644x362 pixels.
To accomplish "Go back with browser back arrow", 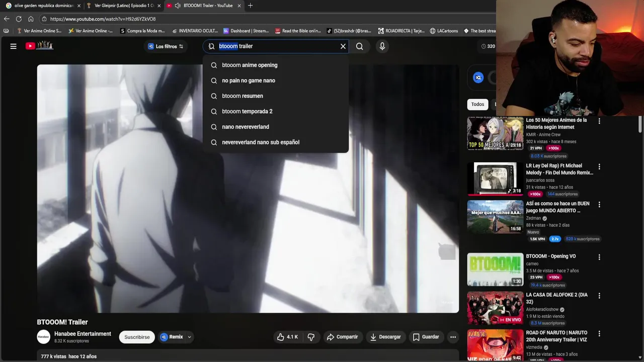I will point(7,19).
